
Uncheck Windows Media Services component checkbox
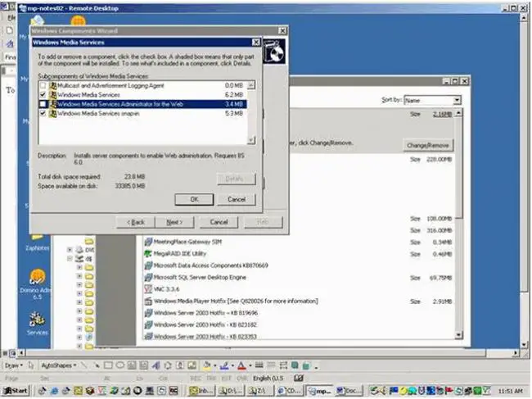click(x=43, y=94)
